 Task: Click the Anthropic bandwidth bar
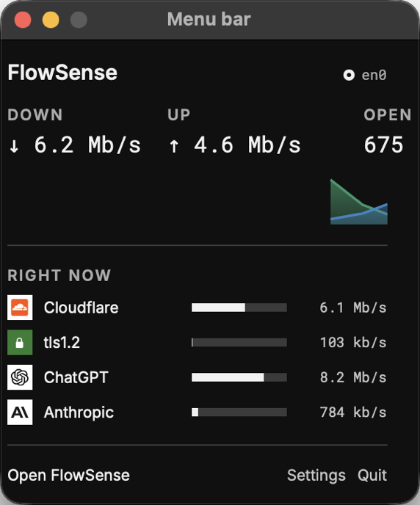point(239,413)
